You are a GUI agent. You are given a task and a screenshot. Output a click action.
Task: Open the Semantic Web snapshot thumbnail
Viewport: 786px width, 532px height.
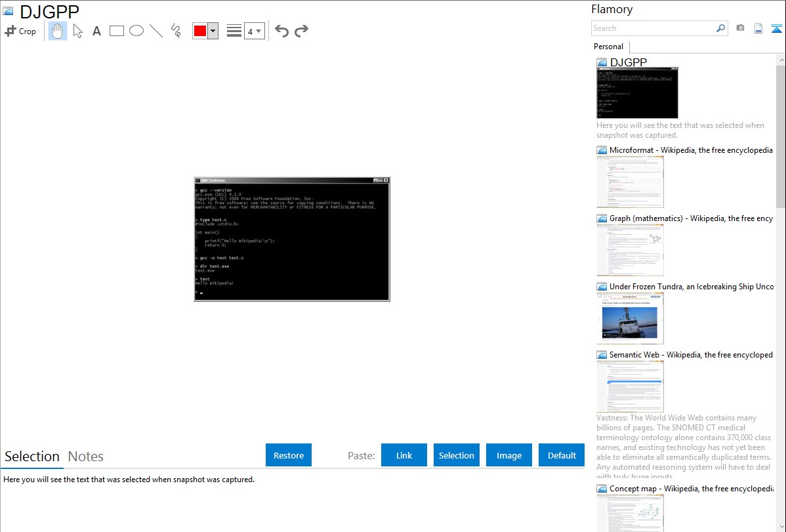click(x=630, y=386)
